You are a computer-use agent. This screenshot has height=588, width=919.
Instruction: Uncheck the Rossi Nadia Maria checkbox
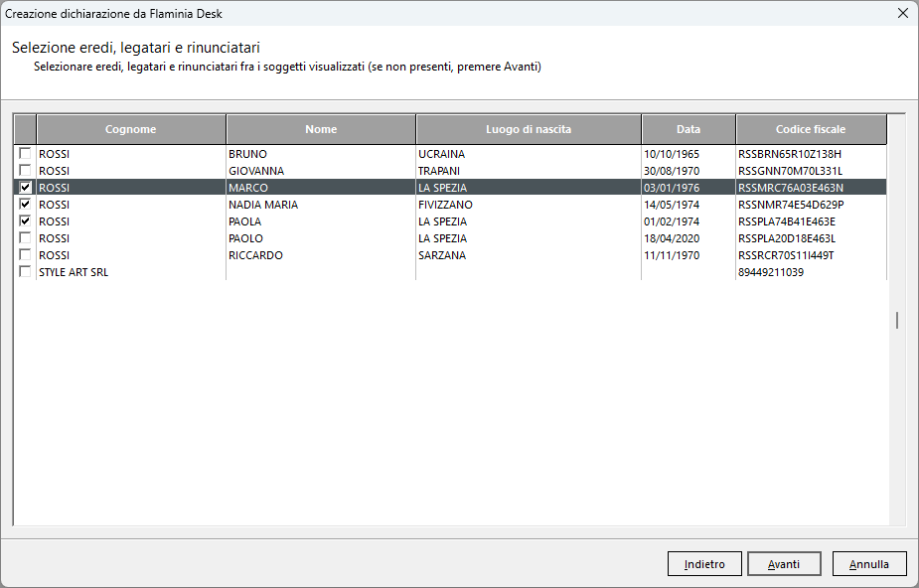click(25, 205)
